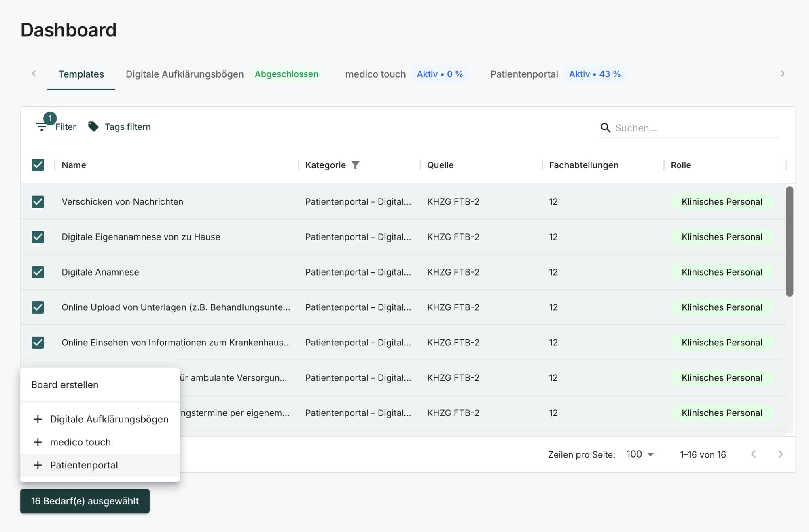Click the Tags filtern tag icon
The image size is (809, 532).
93,127
